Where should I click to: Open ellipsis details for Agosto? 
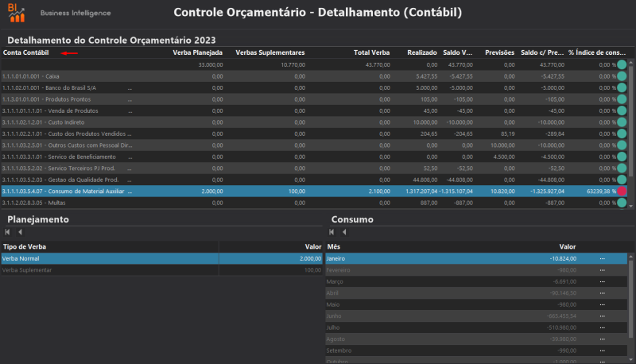(x=603, y=339)
